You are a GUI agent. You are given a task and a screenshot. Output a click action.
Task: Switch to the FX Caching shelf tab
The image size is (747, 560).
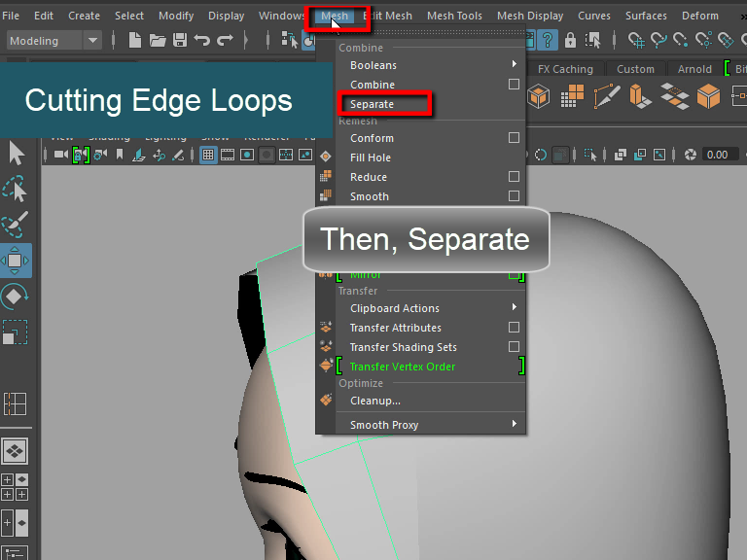click(564, 69)
